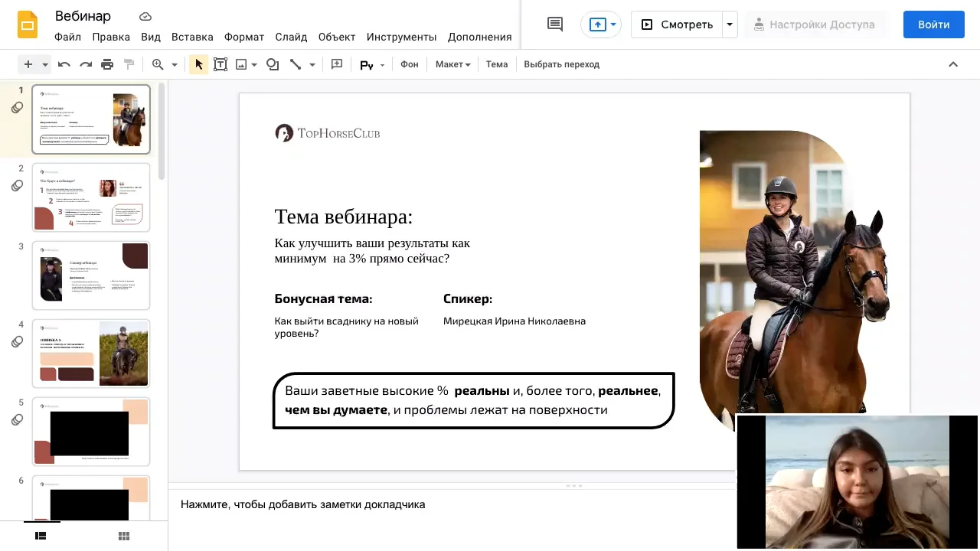Click the Войти sign-in button
Image resolution: width=980 pixels, height=551 pixels.
934,24
